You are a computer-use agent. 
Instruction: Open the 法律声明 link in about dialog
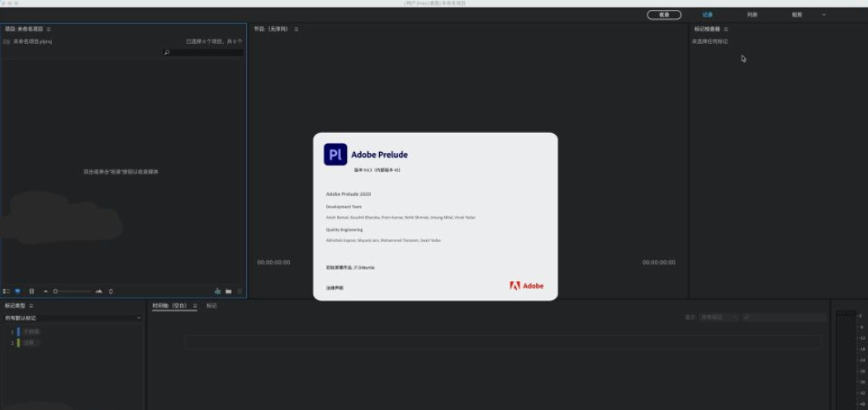pos(334,288)
